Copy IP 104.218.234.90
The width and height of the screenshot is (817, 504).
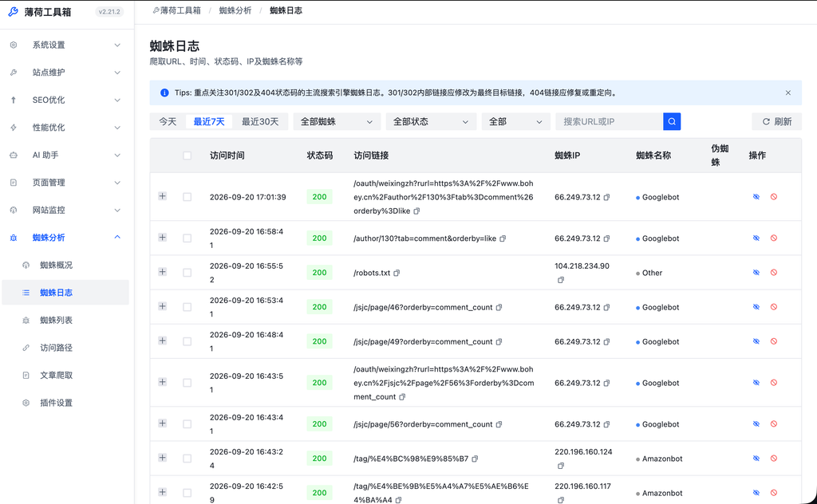[x=561, y=280]
